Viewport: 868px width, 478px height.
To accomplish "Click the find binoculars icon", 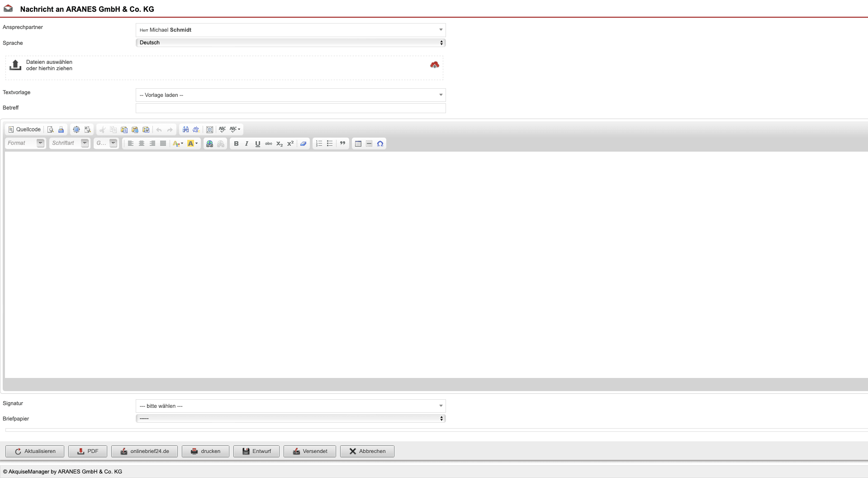I will [185, 129].
